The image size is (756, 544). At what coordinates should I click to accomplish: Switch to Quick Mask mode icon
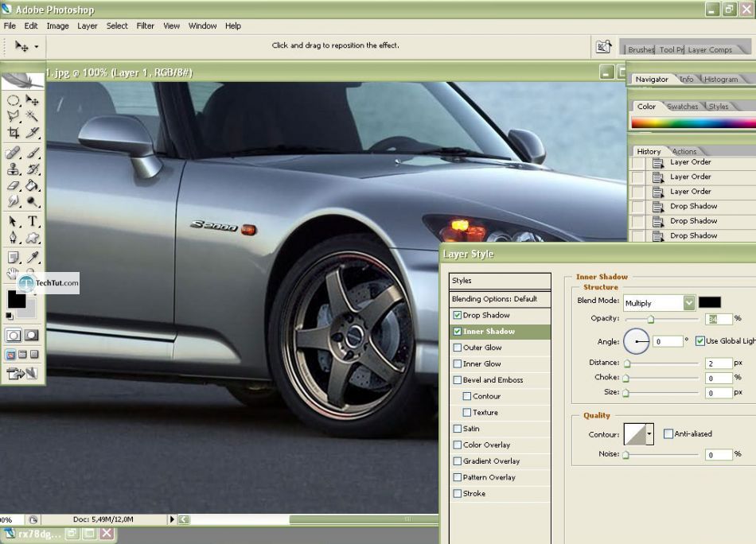coord(31,336)
